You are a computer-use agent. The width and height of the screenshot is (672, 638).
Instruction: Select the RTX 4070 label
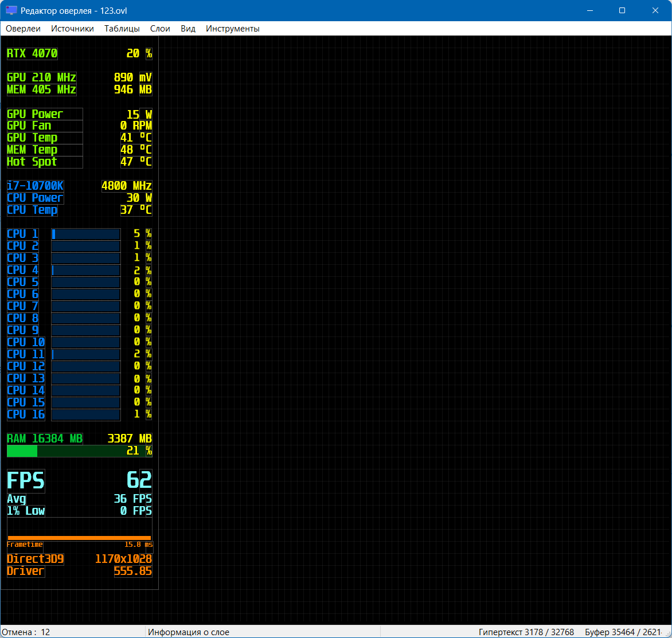(x=32, y=53)
